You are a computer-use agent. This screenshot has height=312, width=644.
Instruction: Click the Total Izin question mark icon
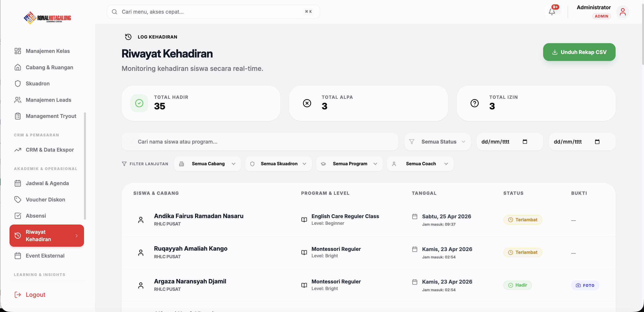[475, 103]
